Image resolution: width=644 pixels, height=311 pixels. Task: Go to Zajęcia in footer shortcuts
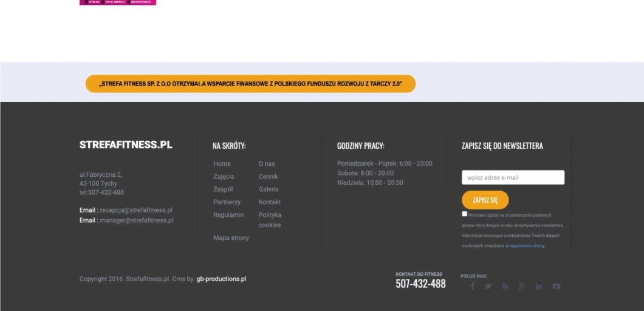click(x=224, y=176)
